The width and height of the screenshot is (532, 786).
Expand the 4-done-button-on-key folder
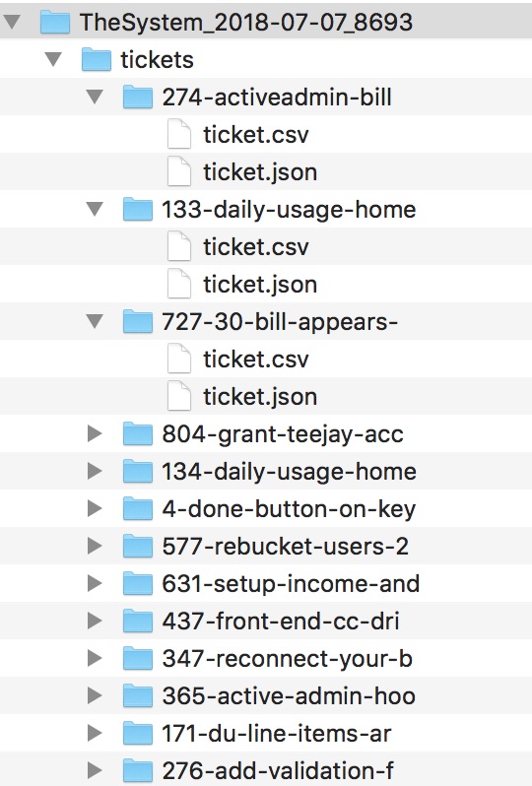95,508
